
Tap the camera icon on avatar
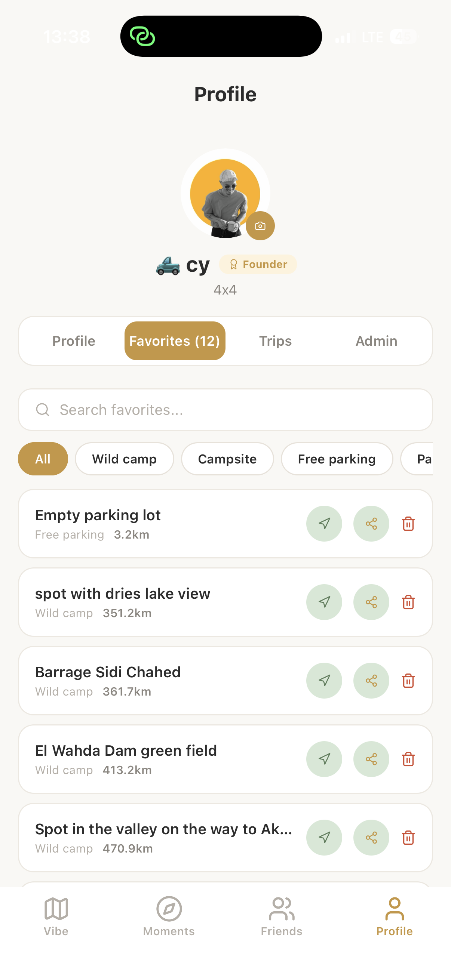point(260,226)
